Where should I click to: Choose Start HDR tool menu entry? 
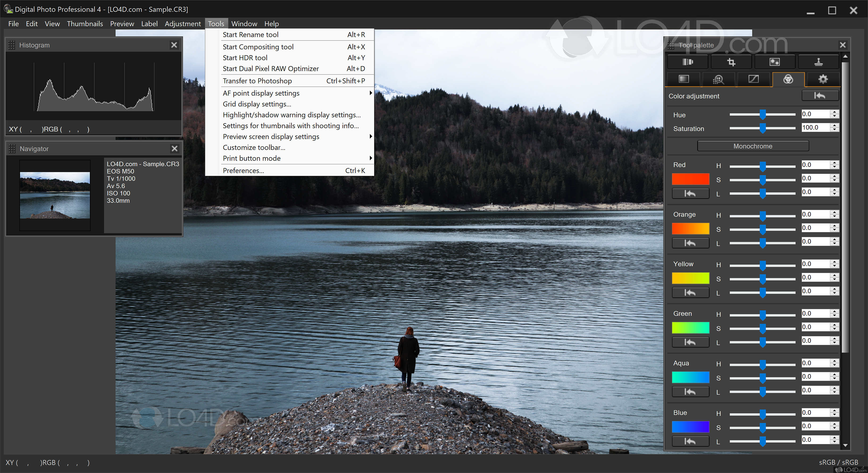(x=245, y=58)
